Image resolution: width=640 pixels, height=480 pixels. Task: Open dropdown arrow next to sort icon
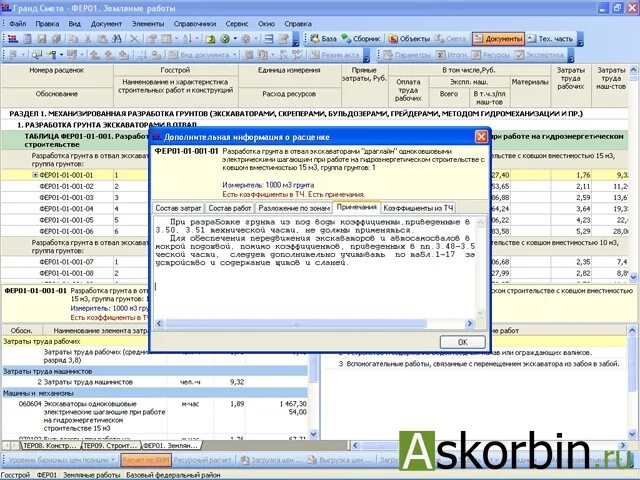click(197, 39)
